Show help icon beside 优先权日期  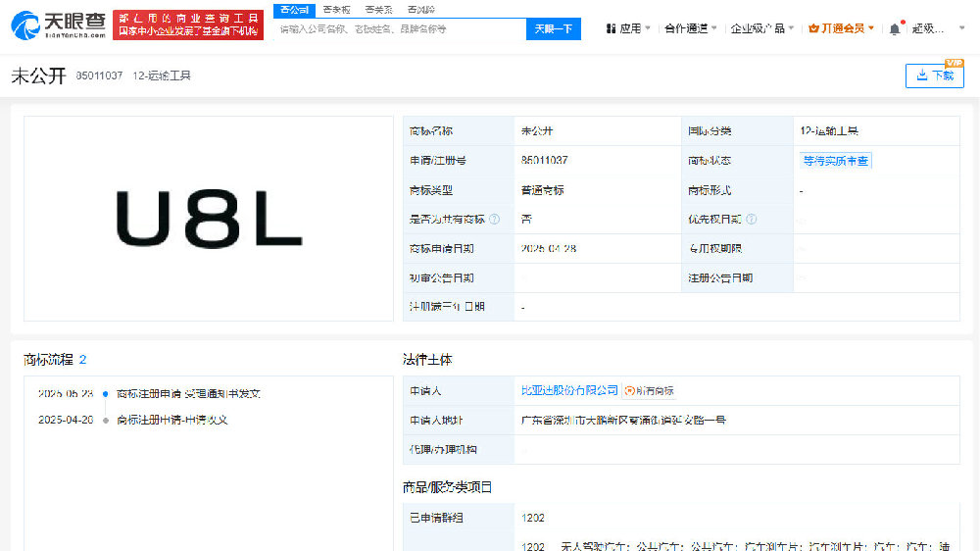point(752,219)
